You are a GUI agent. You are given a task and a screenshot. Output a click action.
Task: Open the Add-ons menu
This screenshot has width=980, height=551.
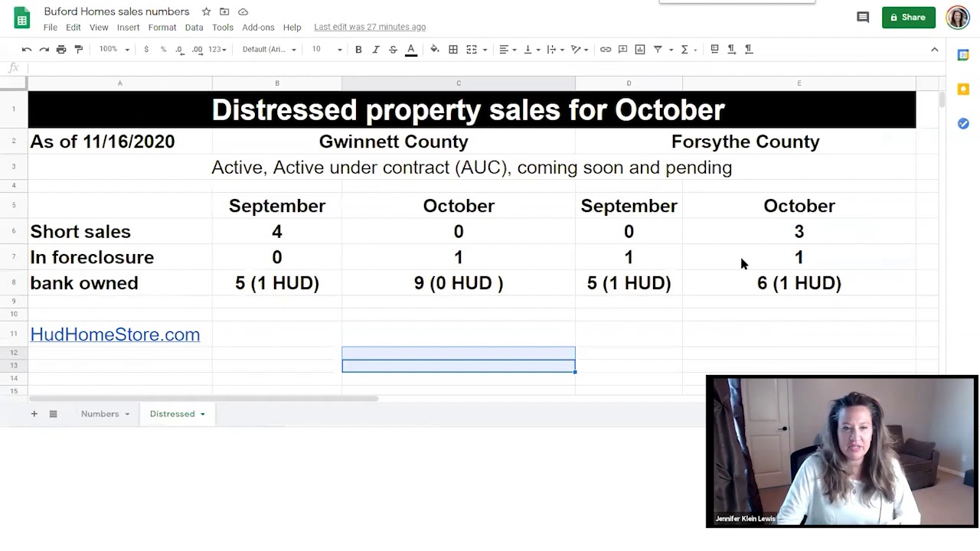point(258,27)
